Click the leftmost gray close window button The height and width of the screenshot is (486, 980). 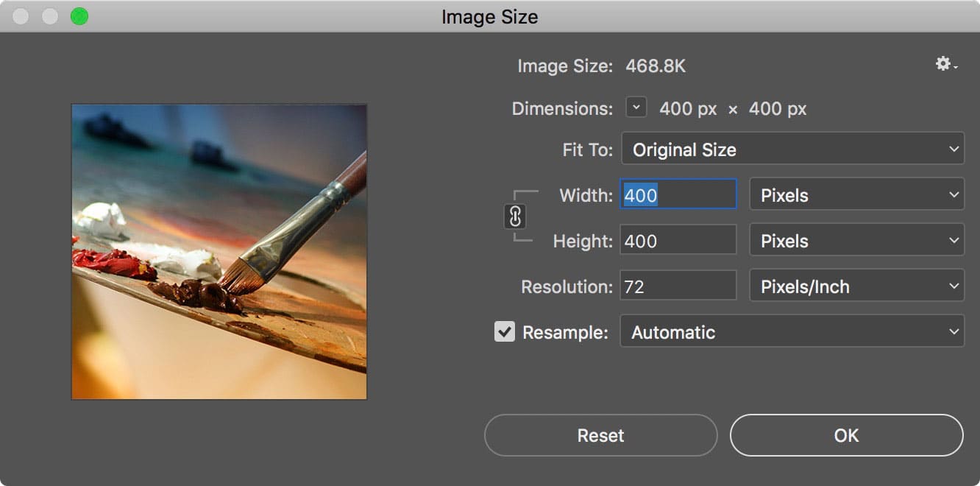point(21,16)
